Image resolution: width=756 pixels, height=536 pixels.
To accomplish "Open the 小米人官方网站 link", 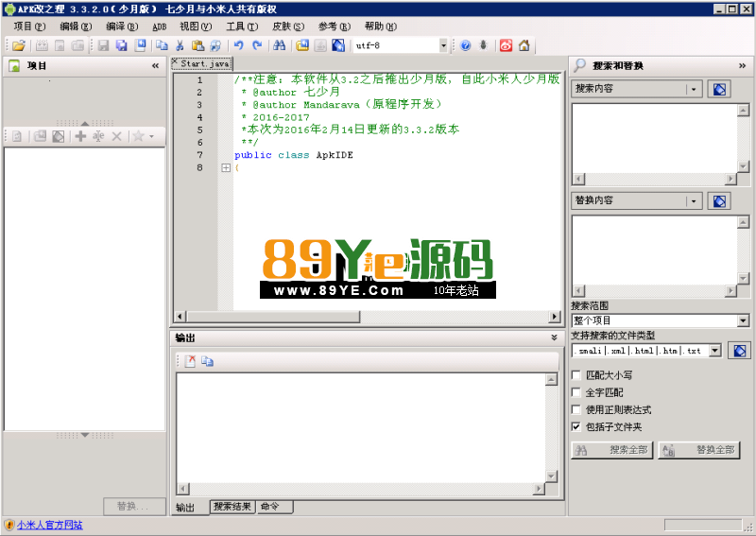I will 49,525.
